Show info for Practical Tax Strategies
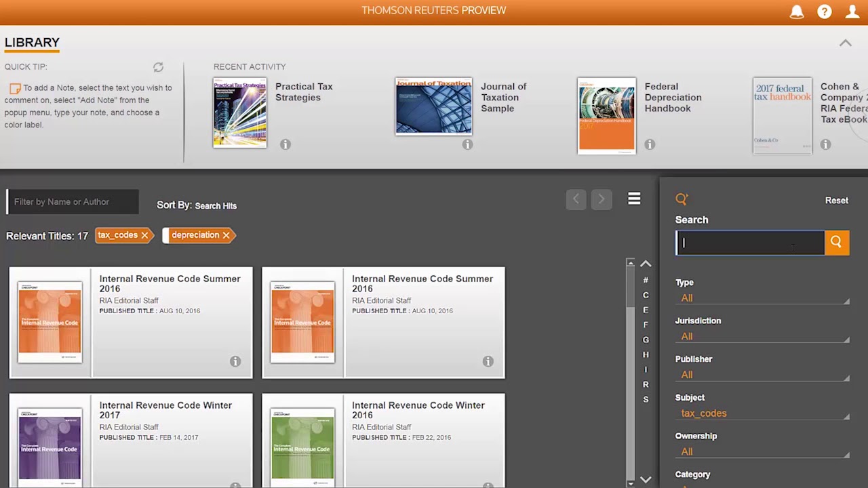The height and width of the screenshot is (488, 868). (285, 144)
